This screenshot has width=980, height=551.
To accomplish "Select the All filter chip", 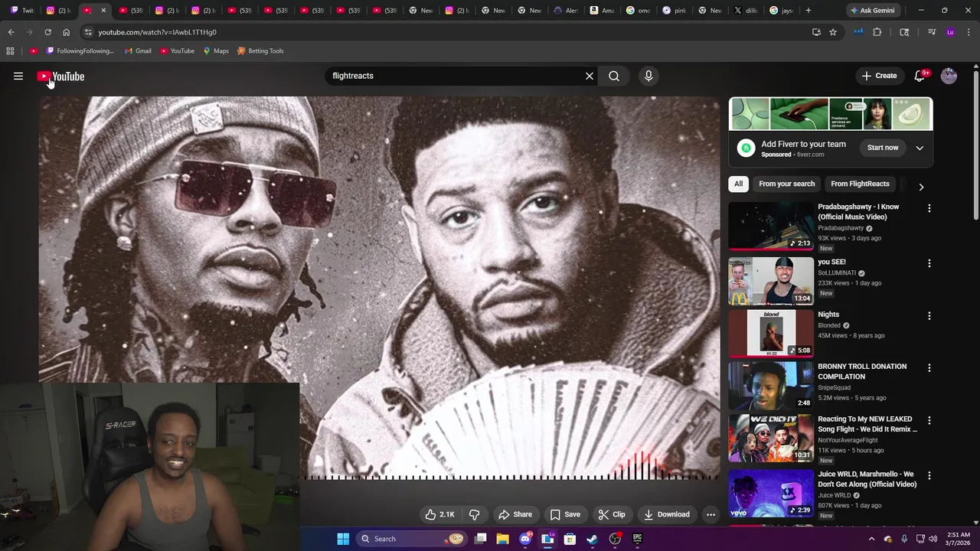I will (738, 184).
